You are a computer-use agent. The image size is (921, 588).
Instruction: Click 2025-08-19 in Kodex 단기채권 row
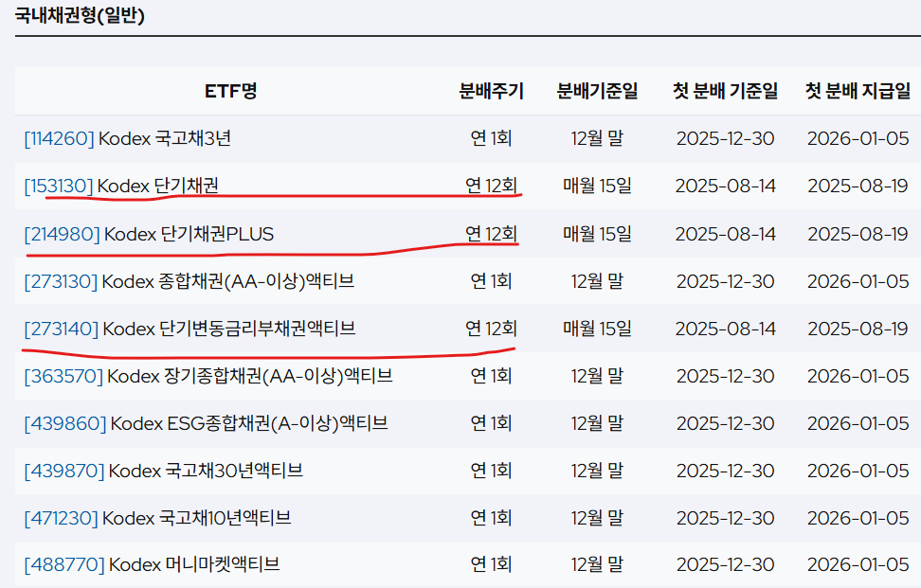tap(858, 186)
